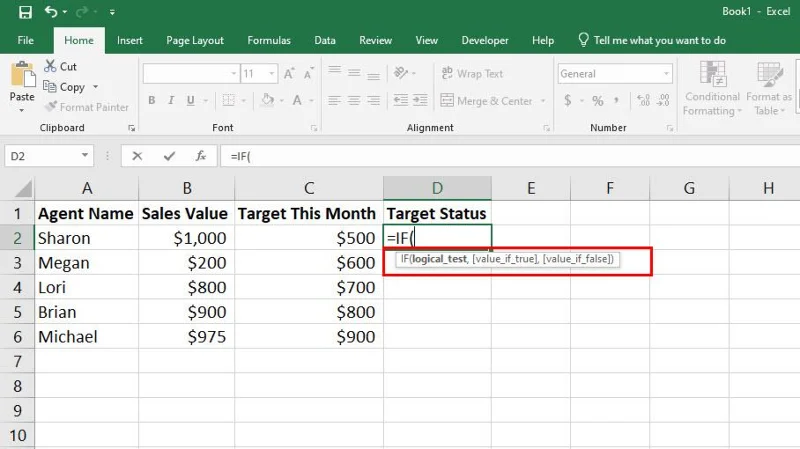Click Increase Indent icon
The height and width of the screenshot is (449, 800).
[x=420, y=101]
